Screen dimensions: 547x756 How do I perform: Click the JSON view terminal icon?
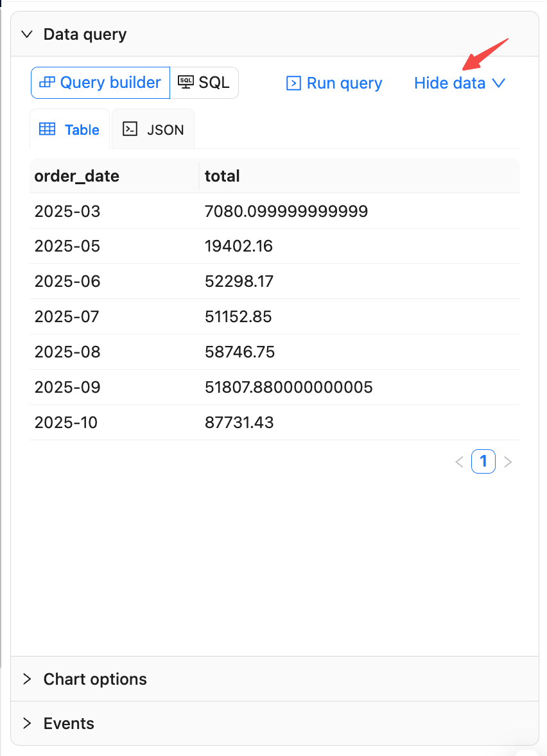click(130, 128)
